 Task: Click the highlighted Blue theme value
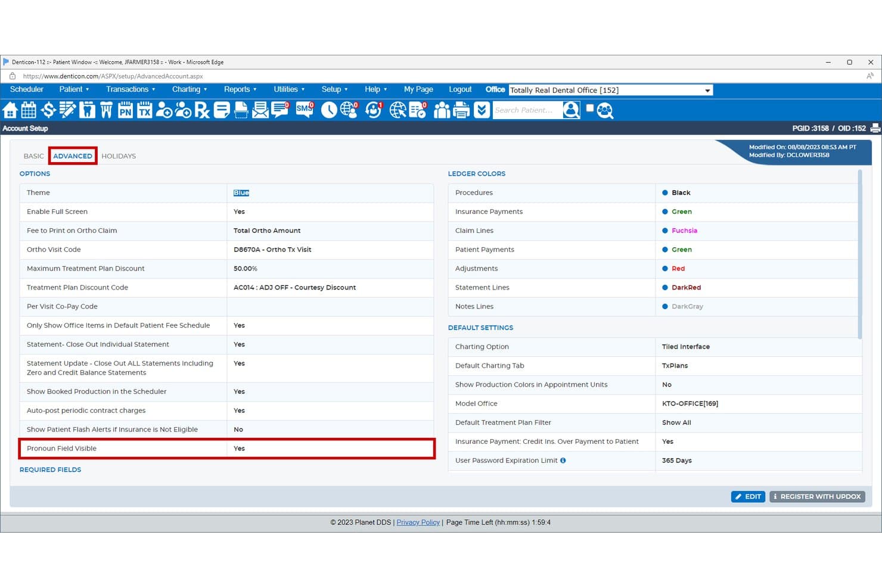click(x=241, y=193)
